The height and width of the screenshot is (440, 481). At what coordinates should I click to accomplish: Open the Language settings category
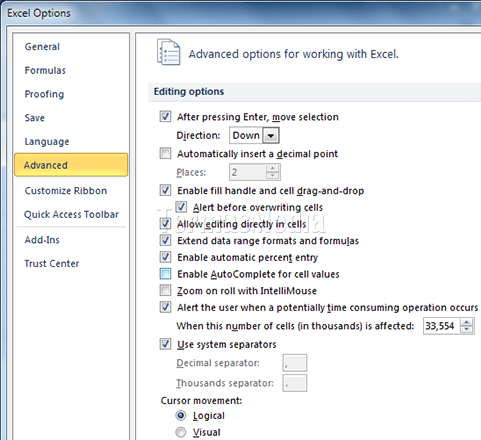point(47,141)
